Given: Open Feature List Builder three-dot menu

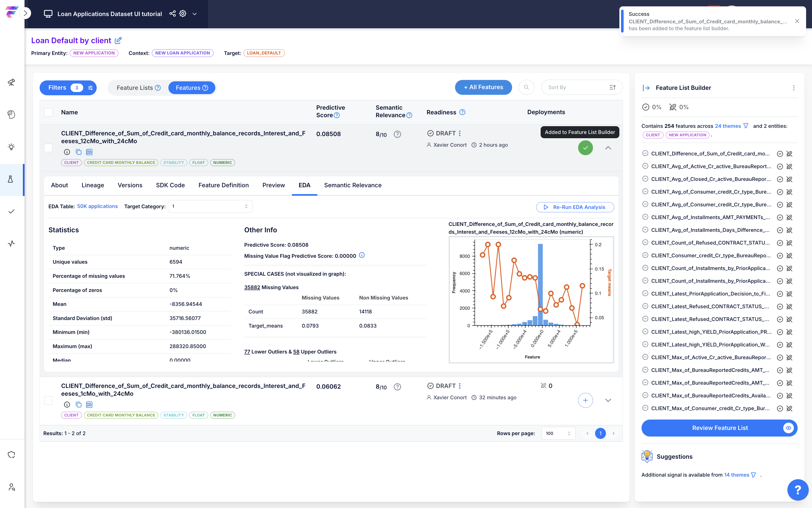Looking at the screenshot, I should pyautogui.click(x=794, y=88).
